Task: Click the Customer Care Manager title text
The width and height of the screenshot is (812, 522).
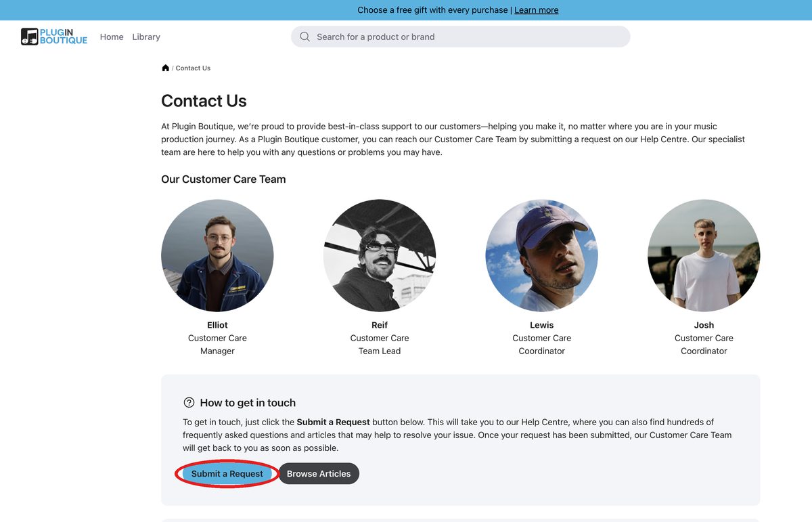Action: pyautogui.click(x=217, y=345)
